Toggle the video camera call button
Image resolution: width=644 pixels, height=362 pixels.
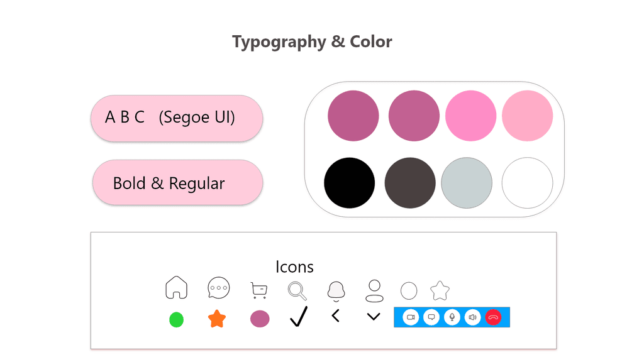tap(411, 317)
